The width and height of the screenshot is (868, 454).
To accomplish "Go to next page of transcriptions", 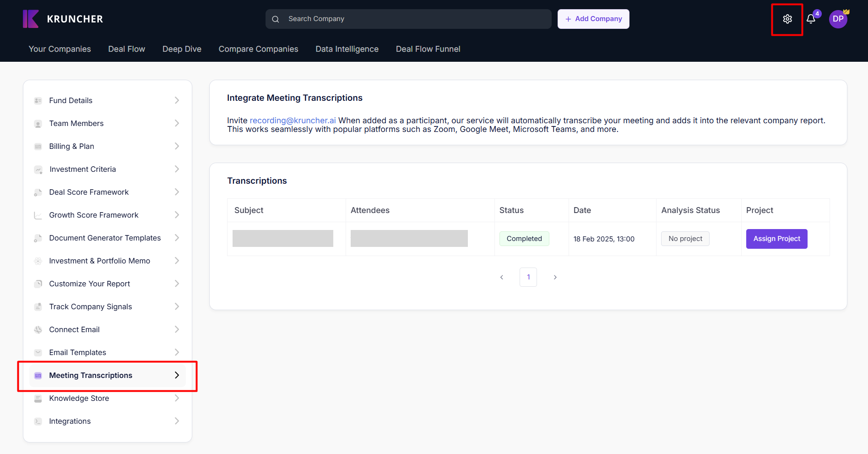I will click(555, 277).
